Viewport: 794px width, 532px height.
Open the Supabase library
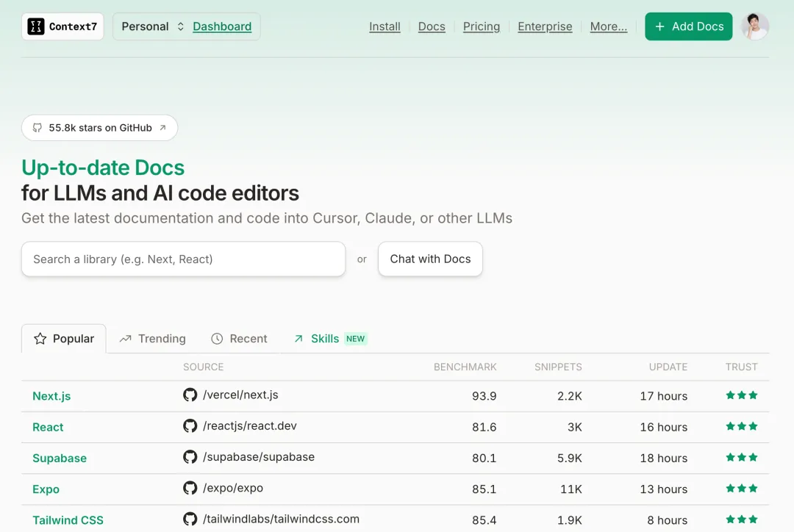(x=60, y=458)
